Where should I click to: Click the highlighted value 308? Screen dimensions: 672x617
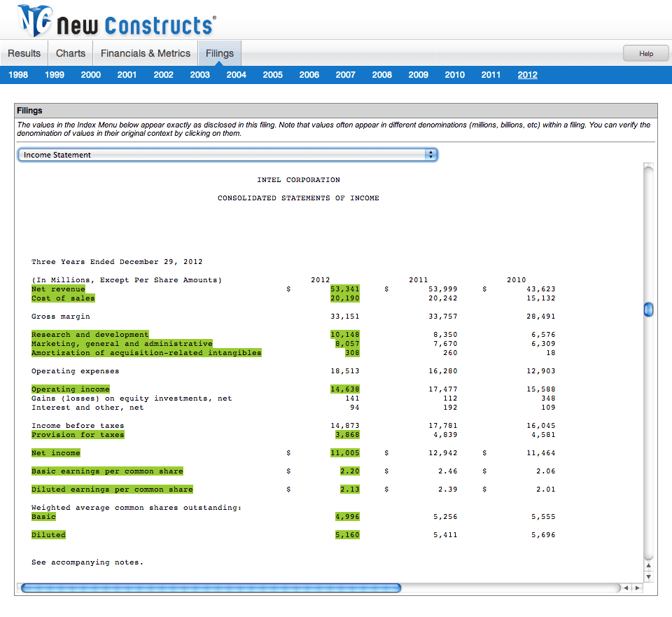(352, 352)
